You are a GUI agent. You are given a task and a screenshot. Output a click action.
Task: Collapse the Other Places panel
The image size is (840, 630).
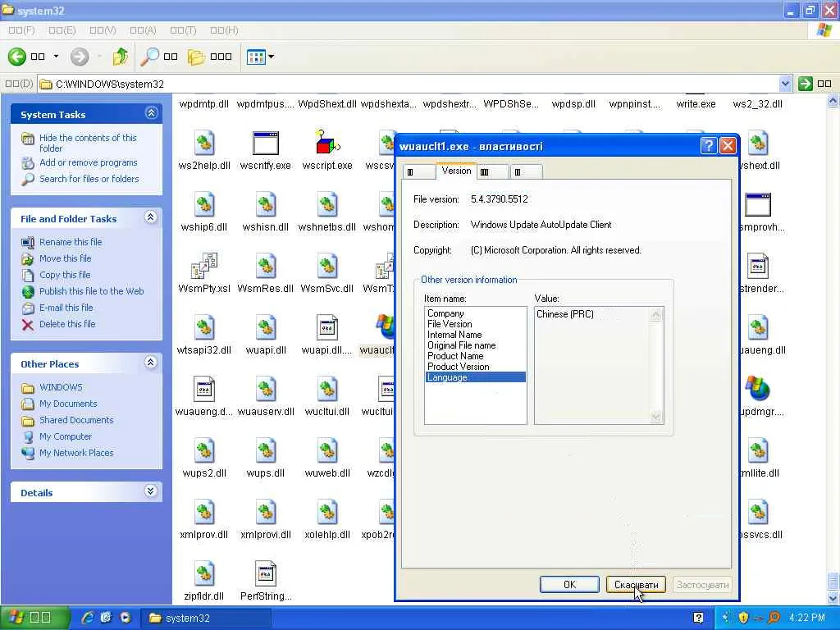[151, 363]
